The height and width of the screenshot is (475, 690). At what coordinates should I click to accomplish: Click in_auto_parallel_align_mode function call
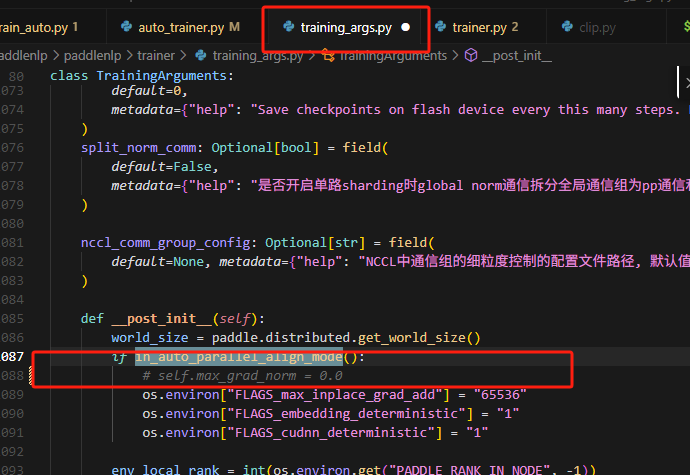pyautogui.click(x=240, y=358)
